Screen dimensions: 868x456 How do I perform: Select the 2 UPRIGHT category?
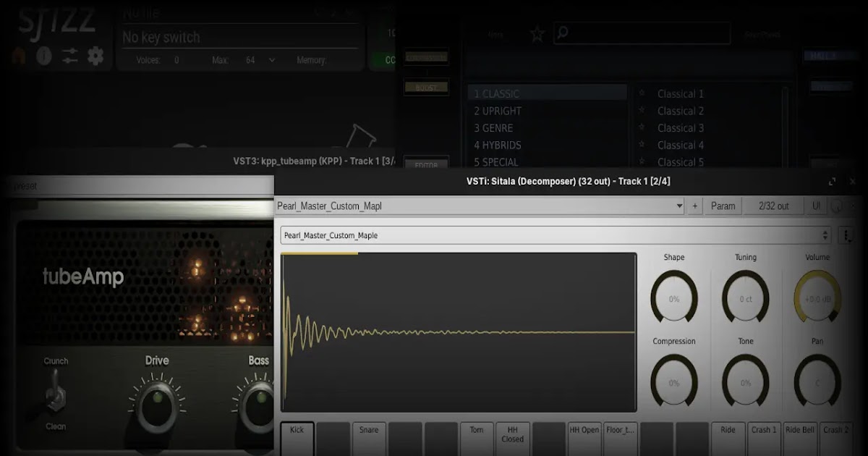pos(498,111)
